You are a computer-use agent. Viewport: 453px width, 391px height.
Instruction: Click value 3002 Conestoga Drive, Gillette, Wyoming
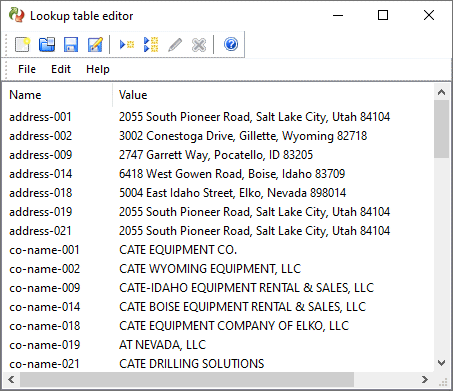pos(243,136)
